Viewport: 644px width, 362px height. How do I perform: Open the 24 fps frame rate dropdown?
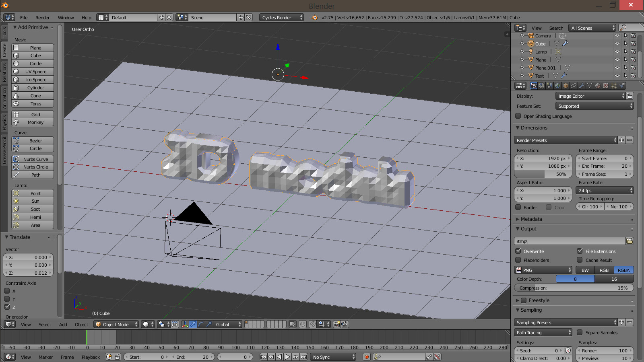click(x=605, y=190)
